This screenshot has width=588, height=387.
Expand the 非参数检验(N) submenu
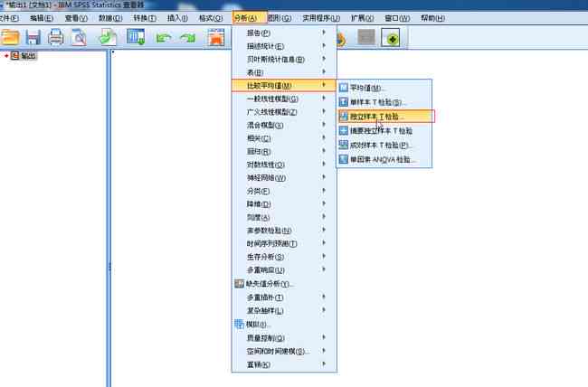[284, 231]
